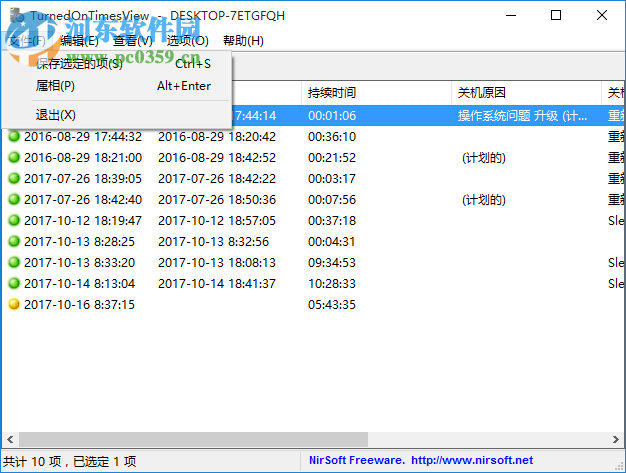The width and height of the screenshot is (626, 473).
Task: Click shutdown time 2017-10-12 18:57:05
Action: pyautogui.click(x=217, y=221)
